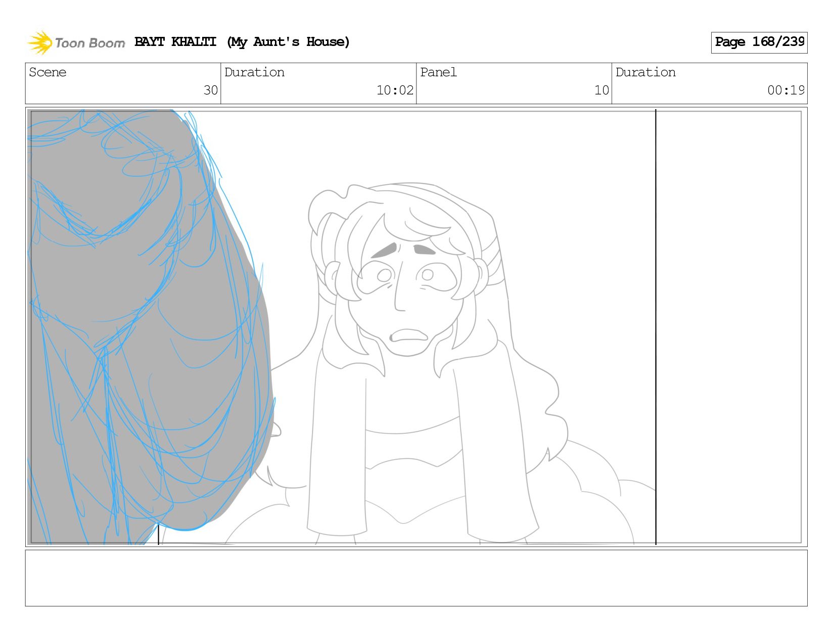Image resolution: width=834 pixels, height=644 pixels.
Task: Click the storyboard panel drawing thumbnail
Action: tap(416, 327)
